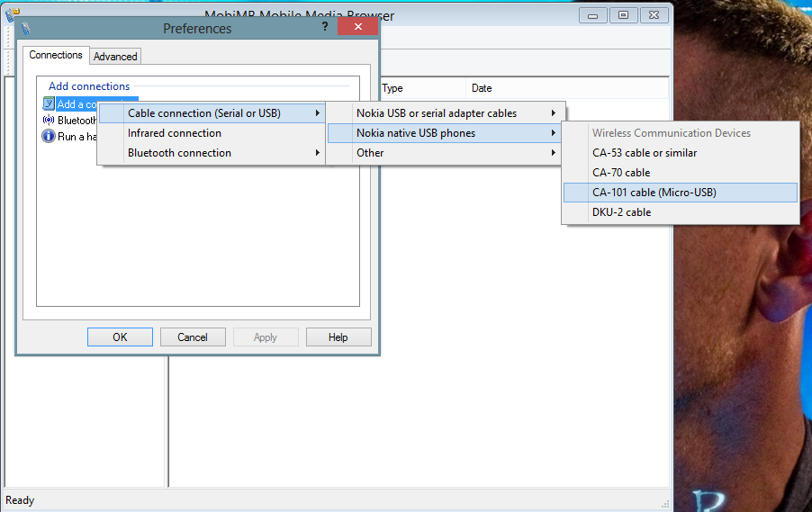
Task: Close the MobiMB main window
Action: click(x=654, y=15)
